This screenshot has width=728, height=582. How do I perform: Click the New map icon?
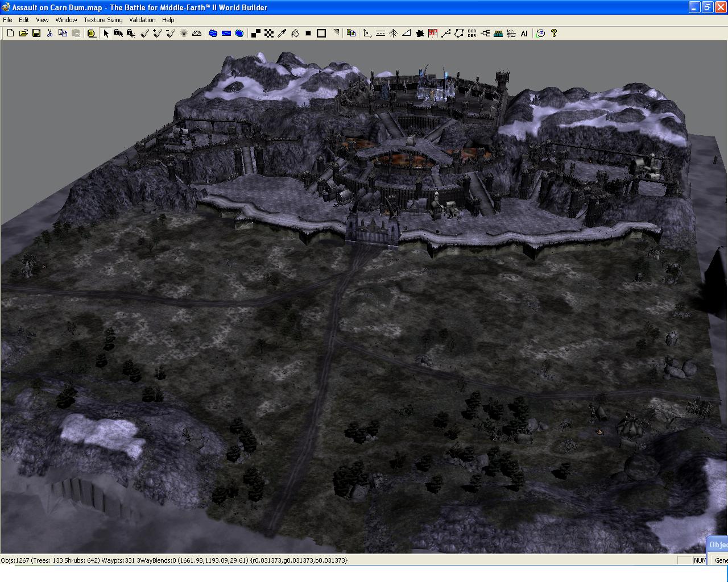pyautogui.click(x=10, y=34)
